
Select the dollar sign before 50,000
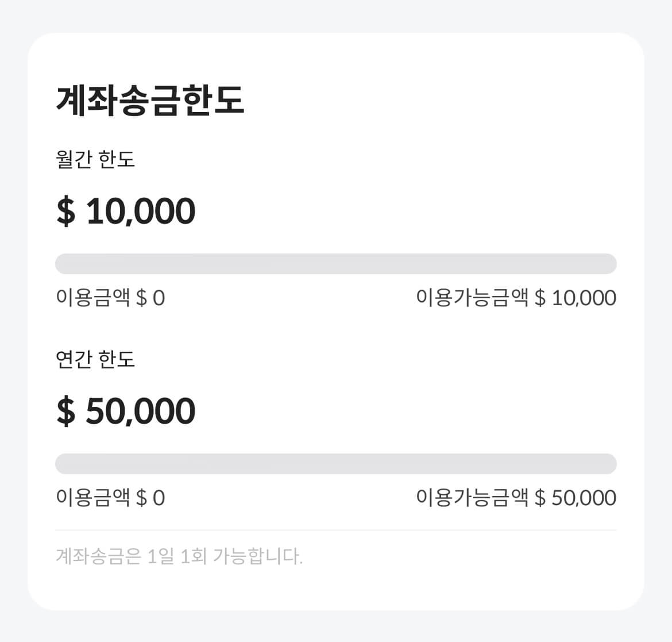coord(65,409)
